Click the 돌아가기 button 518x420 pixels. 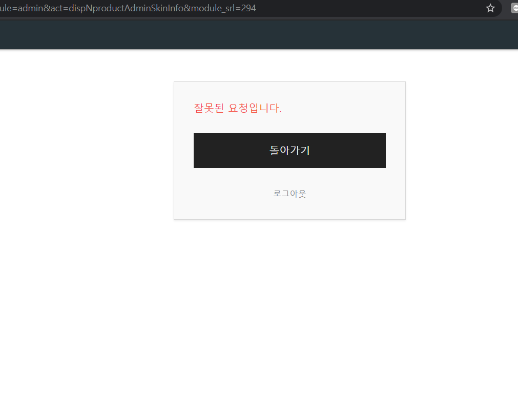(x=289, y=151)
